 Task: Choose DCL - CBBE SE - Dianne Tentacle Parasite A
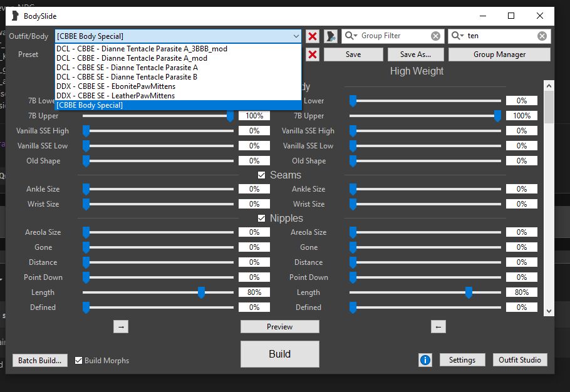click(178, 68)
